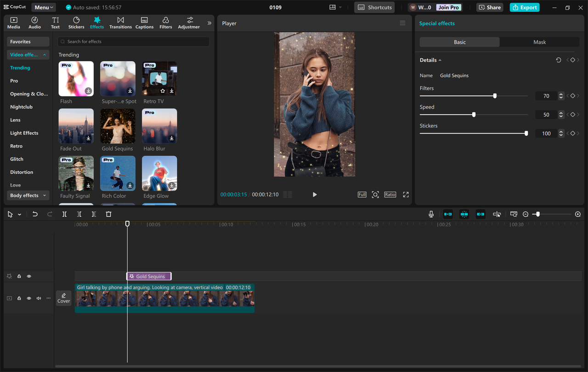Mute the video track audio speaker icon
Image resolution: width=588 pixels, height=372 pixels.
tap(39, 298)
